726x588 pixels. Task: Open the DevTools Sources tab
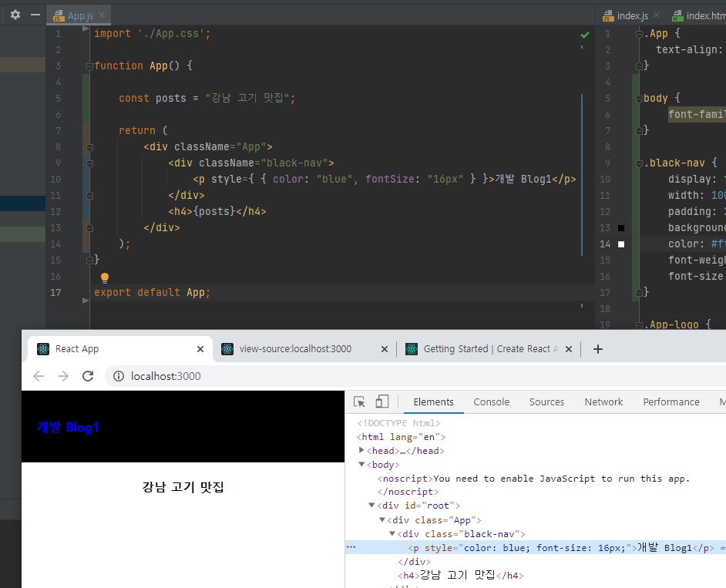[x=546, y=402]
